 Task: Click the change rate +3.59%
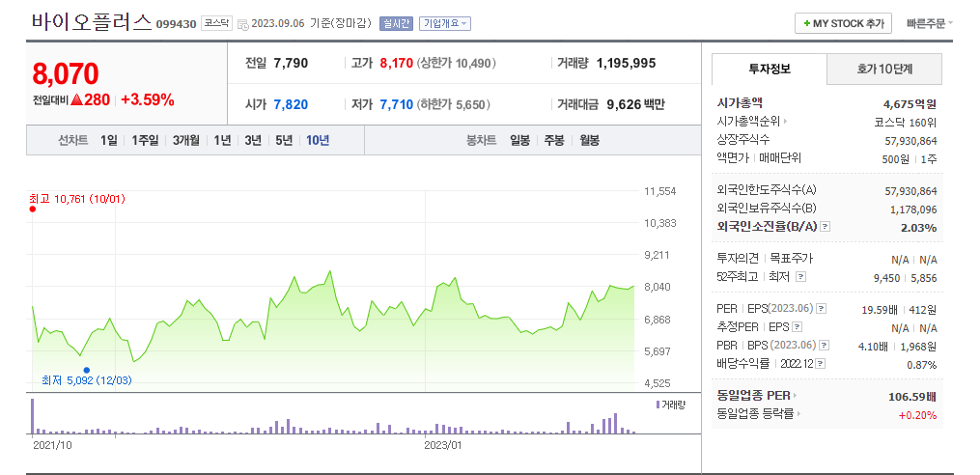148,100
